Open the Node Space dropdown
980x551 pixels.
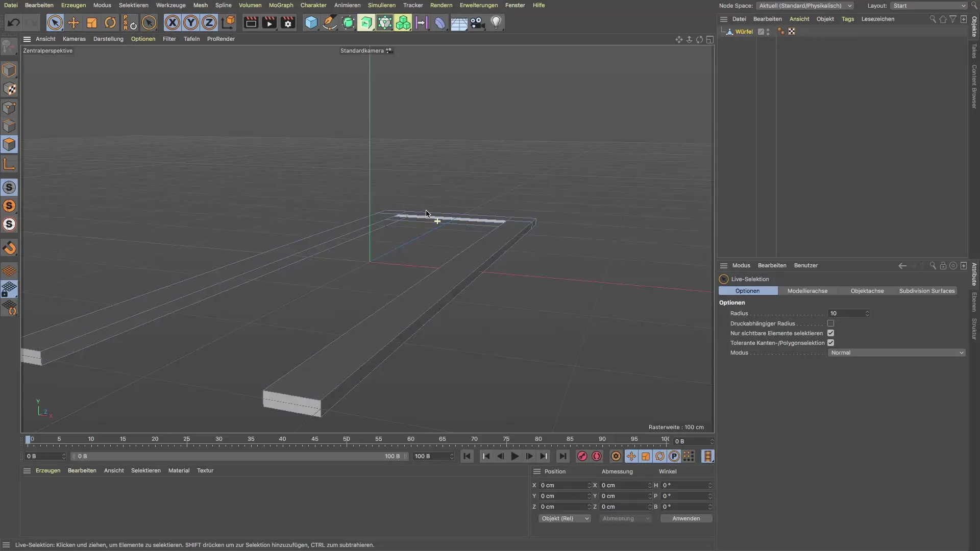click(805, 6)
